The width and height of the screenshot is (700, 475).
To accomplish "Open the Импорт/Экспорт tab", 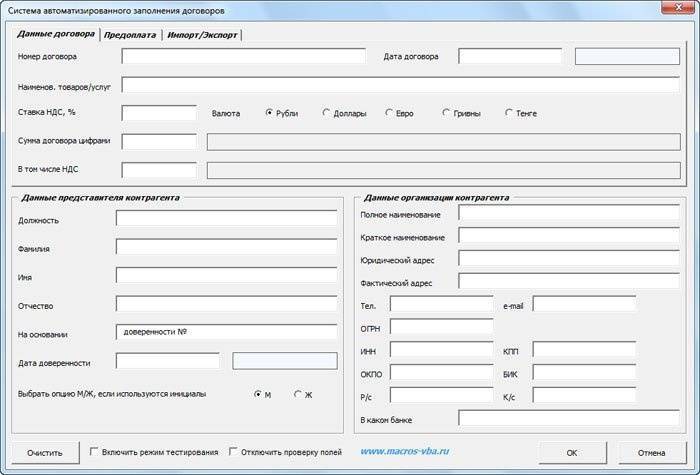I will click(x=203, y=35).
